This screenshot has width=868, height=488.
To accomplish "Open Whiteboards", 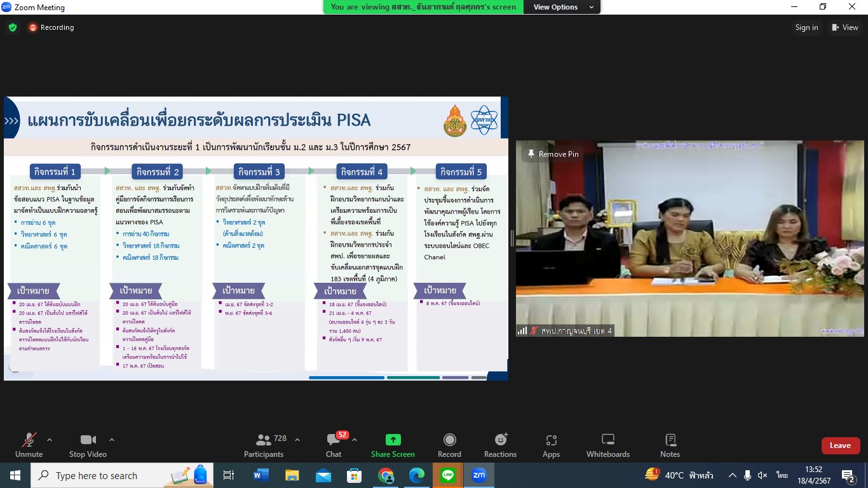I will pyautogui.click(x=608, y=445).
